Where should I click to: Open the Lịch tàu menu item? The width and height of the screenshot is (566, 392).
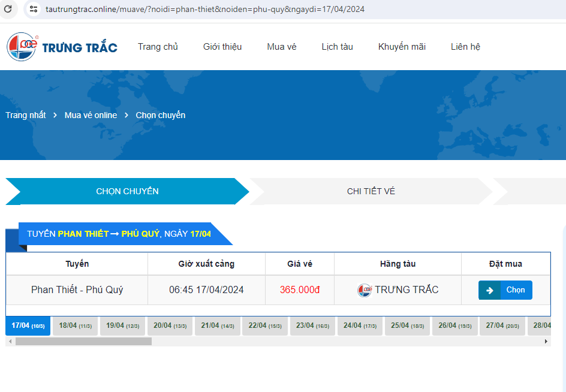pos(337,47)
